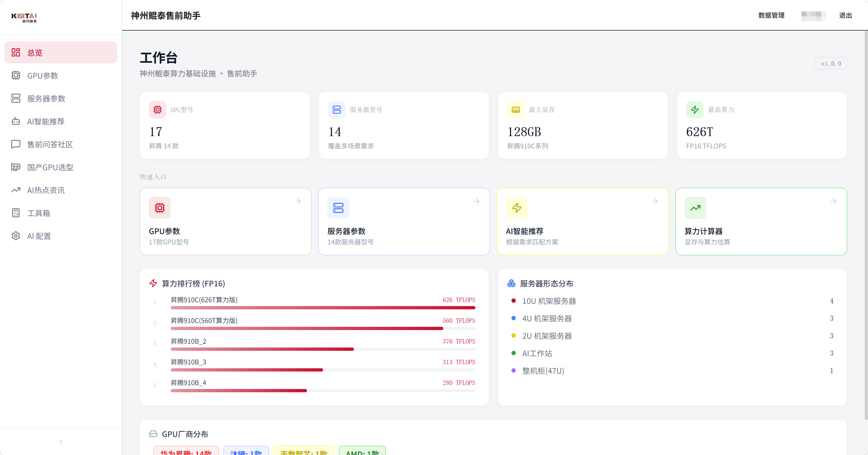The width and height of the screenshot is (868, 455).
Task: Click the GPU参数 chip icon in sidebar
Action: (x=16, y=76)
